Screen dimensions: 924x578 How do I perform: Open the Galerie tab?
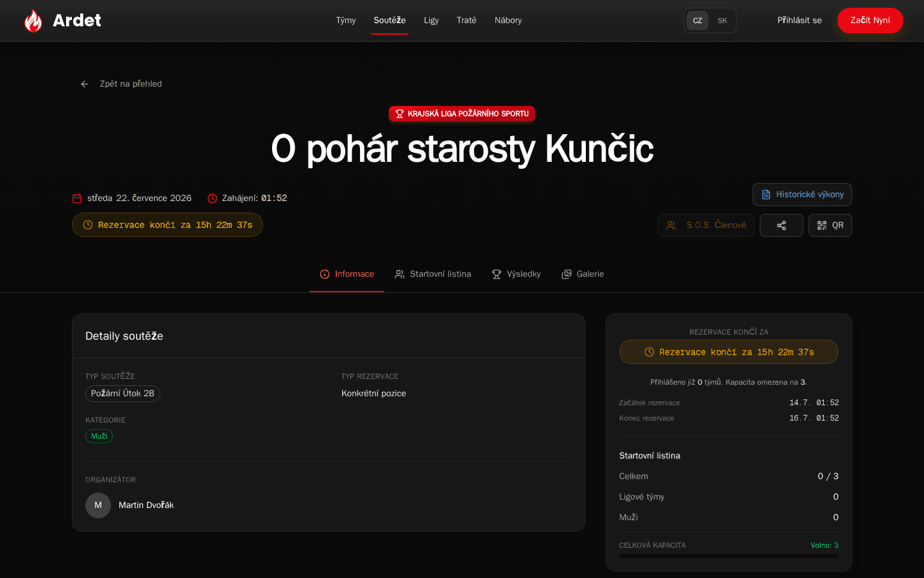point(583,274)
